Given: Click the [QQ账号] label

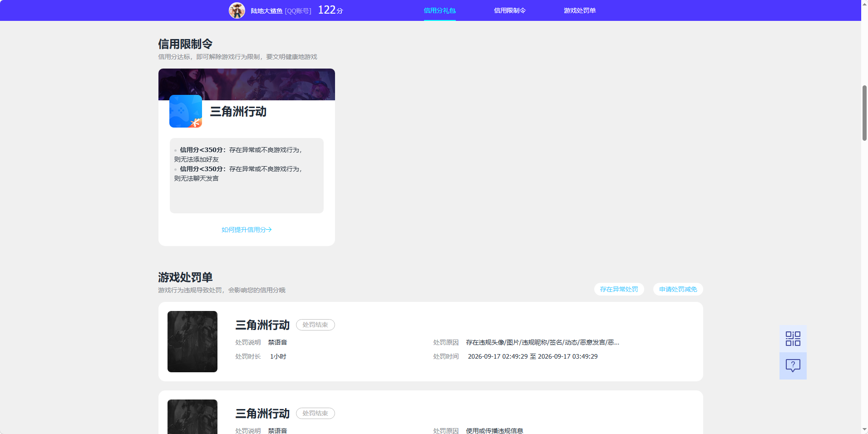Looking at the screenshot, I should pyautogui.click(x=298, y=11).
